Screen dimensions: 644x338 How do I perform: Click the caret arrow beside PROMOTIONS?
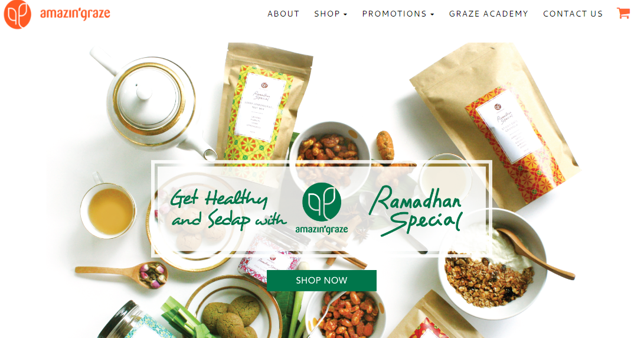click(432, 14)
